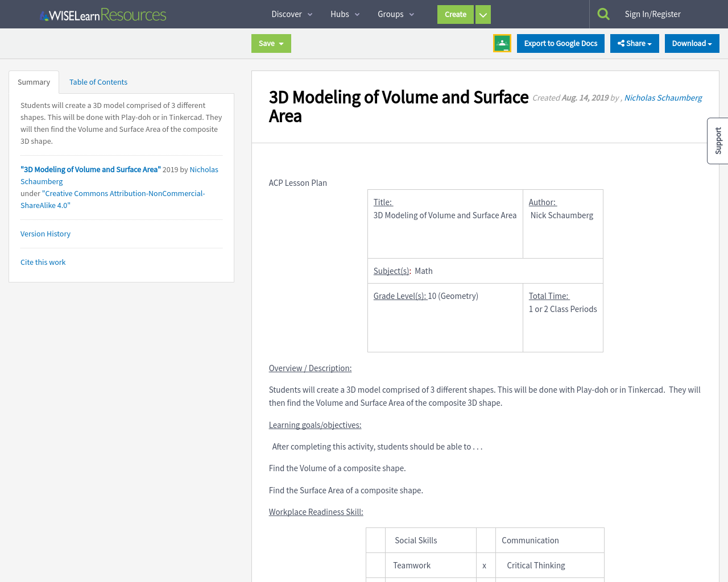Select the Summary tab
This screenshot has width=728, height=582.
coord(34,82)
